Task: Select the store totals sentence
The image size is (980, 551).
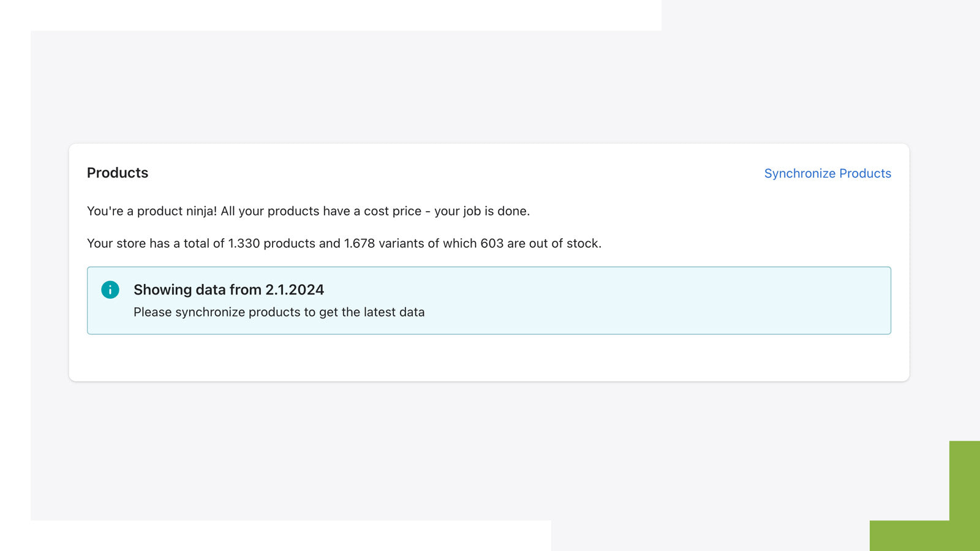Action: point(344,244)
